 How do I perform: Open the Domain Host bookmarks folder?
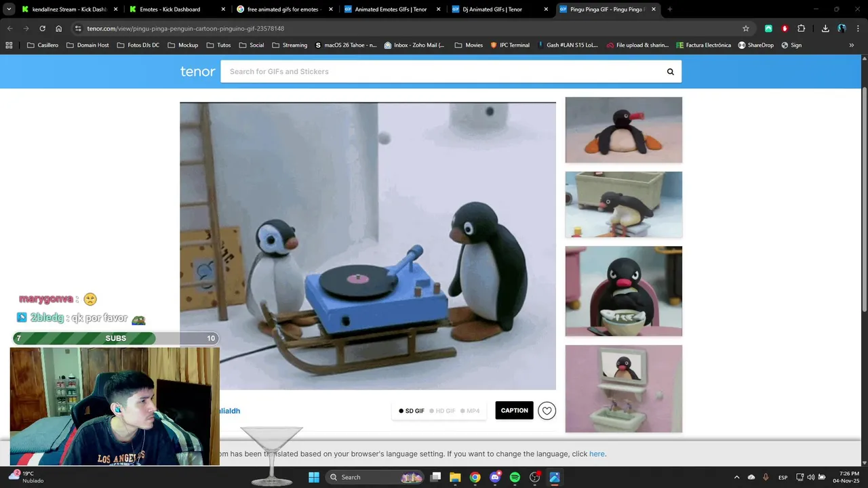click(87, 45)
